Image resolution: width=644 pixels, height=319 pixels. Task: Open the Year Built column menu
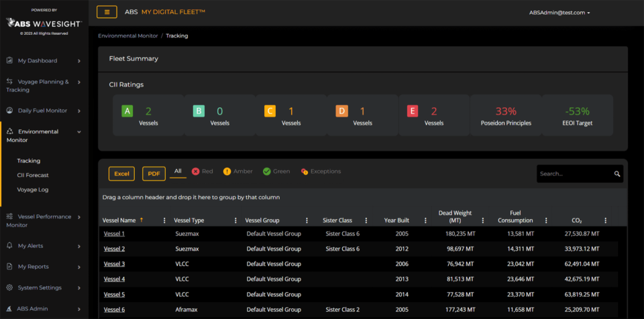[425, 220]
